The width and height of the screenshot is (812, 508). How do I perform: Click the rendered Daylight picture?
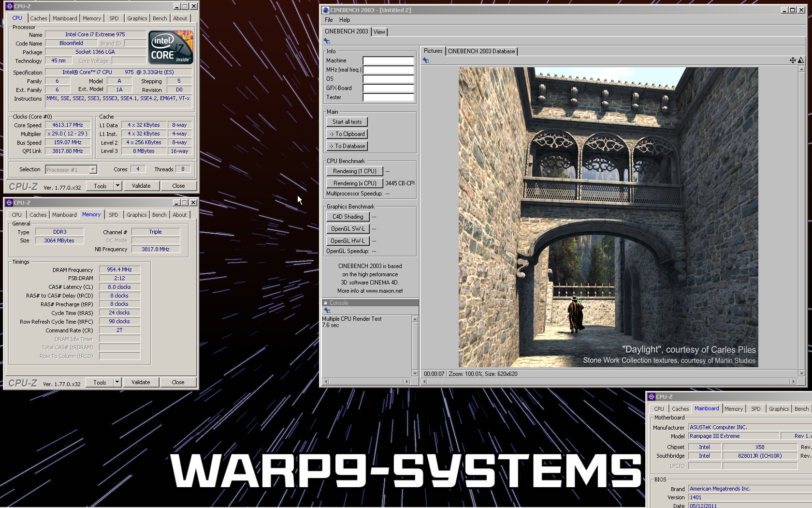608,217
